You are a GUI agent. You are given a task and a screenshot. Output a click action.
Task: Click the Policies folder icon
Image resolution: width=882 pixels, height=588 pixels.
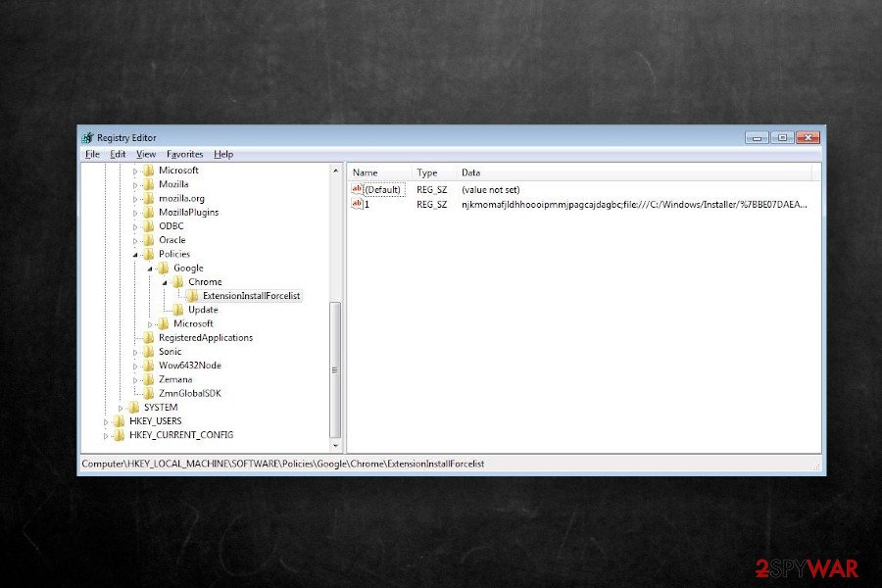[149, 255]
